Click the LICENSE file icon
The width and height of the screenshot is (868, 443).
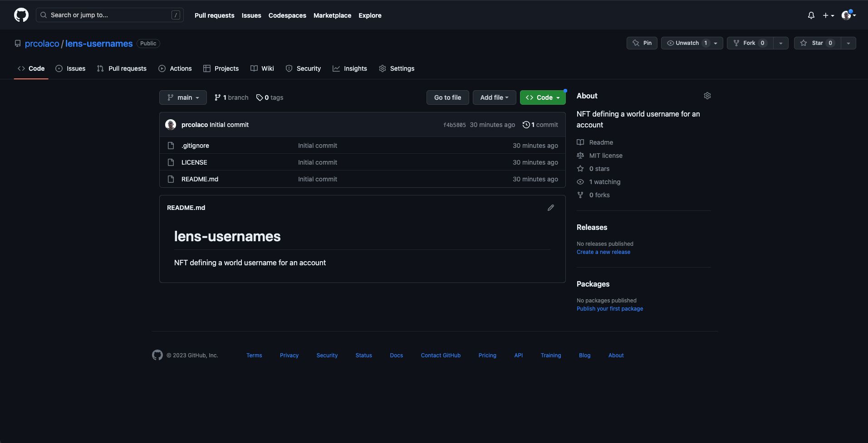tap(171, 162)
